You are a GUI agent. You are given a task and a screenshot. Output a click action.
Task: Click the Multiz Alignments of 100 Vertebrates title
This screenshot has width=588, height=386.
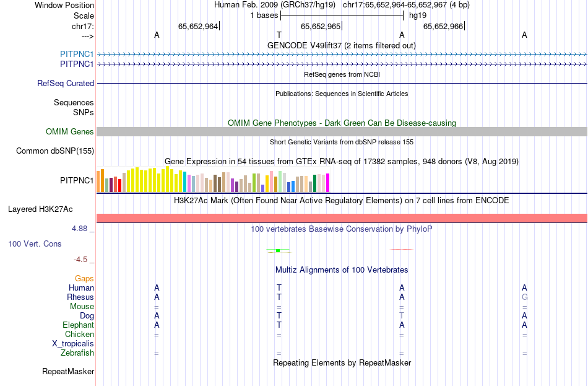(342, 270)
